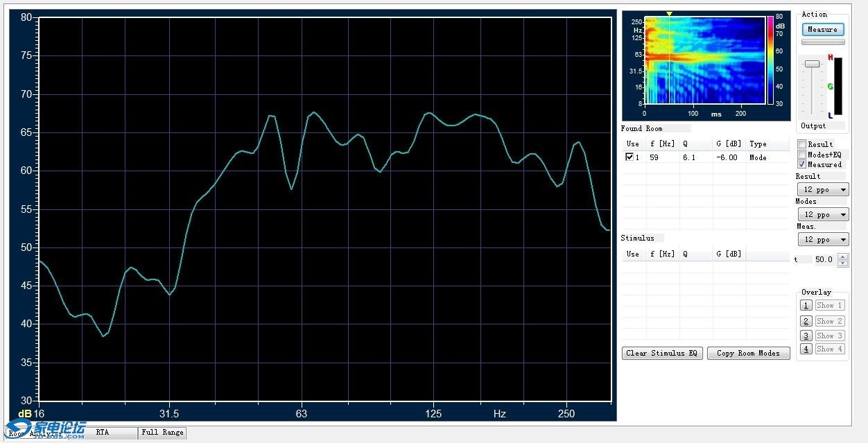The height and width of the screenshot is (443, 868).
Task: Click the yellow time marker above spectrogram
Action: coord(669,14)
